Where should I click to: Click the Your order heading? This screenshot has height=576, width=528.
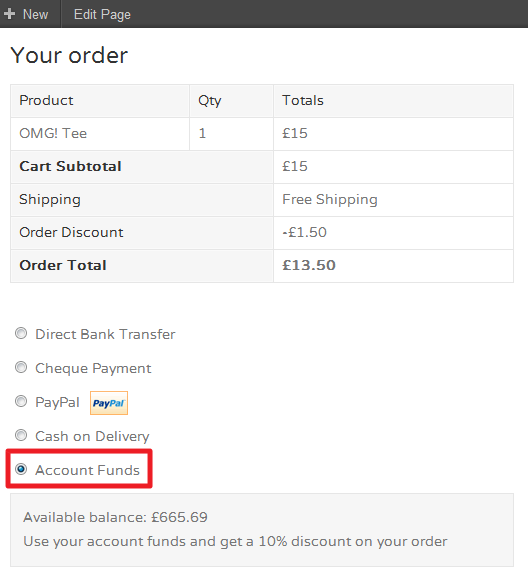[x=69, y=55]
